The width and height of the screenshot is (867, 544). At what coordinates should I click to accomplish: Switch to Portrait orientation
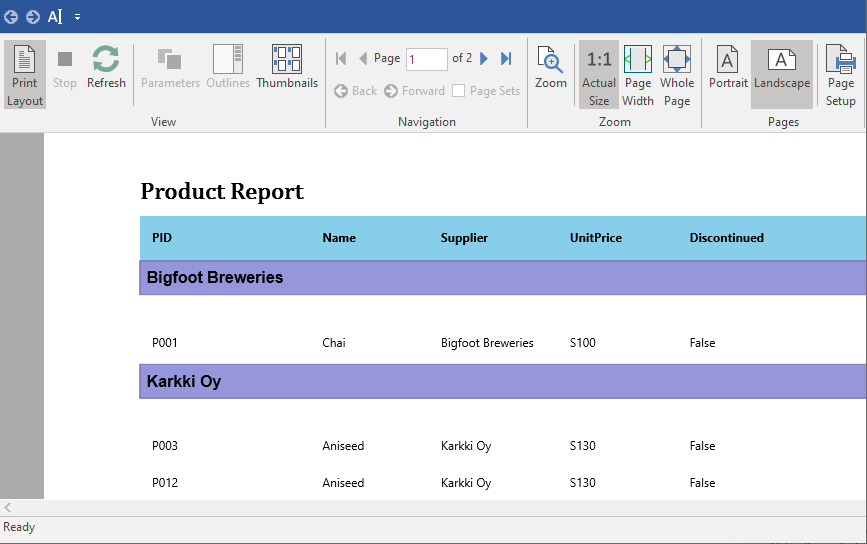tap(728, 68)
